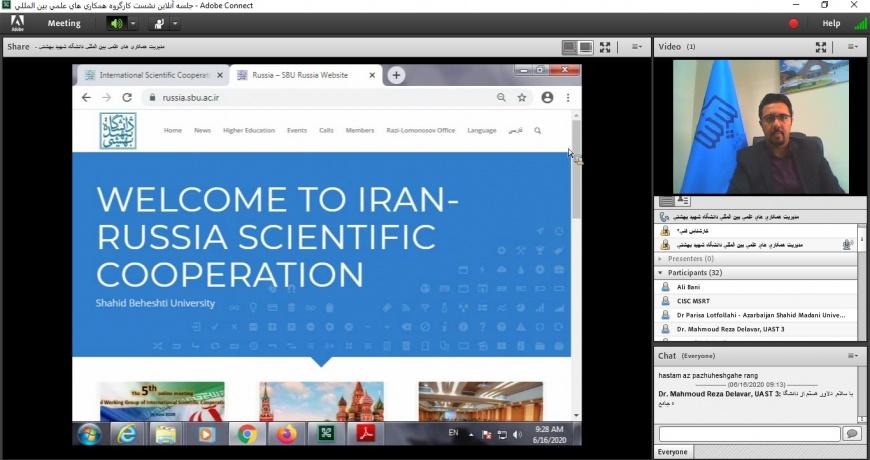
Task: Open the Video pod options menu
Action: point(853,47)
